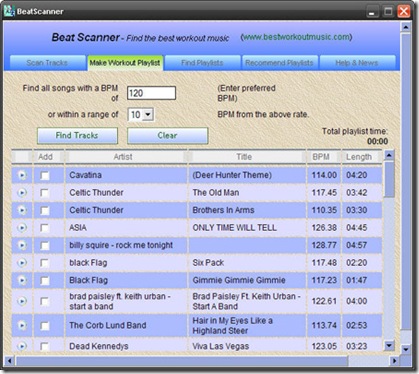
Task: Click the 113.74 BPM value
Action: point(324,325)
